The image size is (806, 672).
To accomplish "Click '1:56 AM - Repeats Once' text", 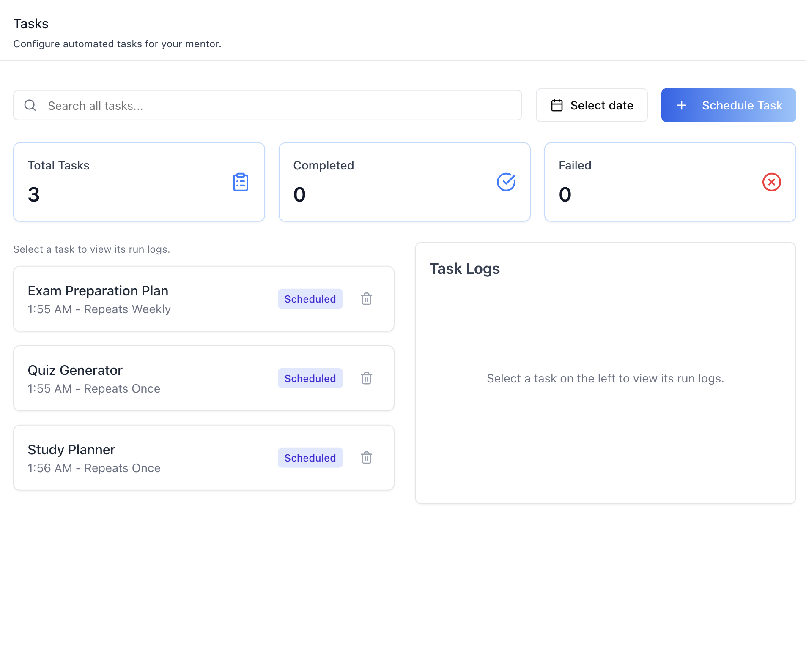I will coord(94,468).
